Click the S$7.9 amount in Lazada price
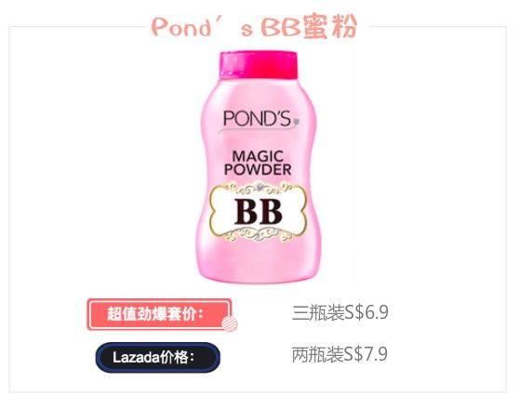This screenshot has width=532, height=408. 366,355
